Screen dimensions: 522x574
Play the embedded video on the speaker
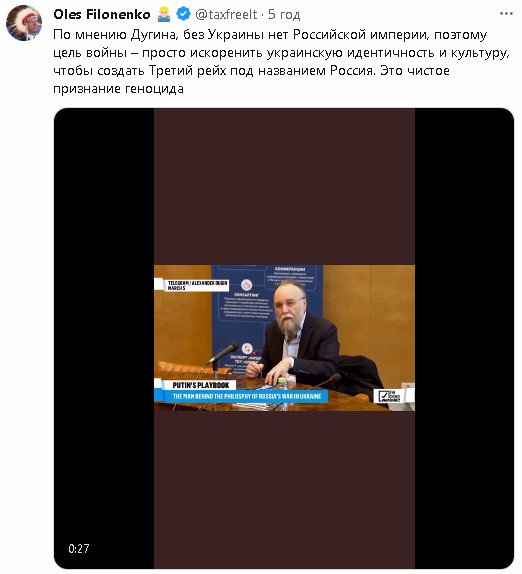[x=284, y=338]
